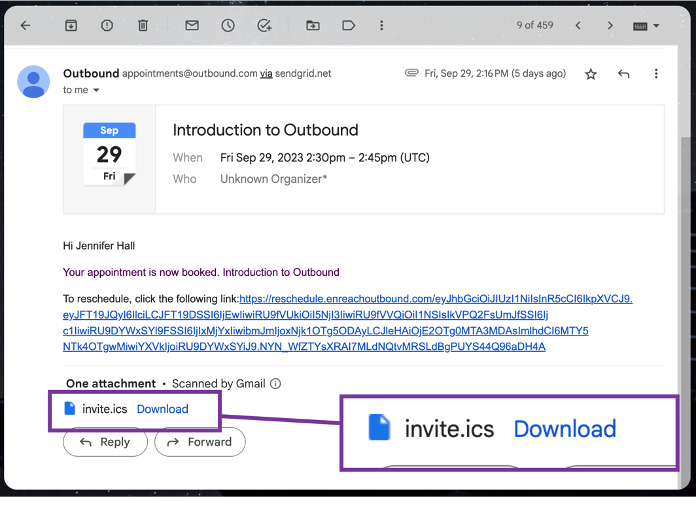Click the '9 of 459' counter
696x520 pixels.
pos(535,25)
